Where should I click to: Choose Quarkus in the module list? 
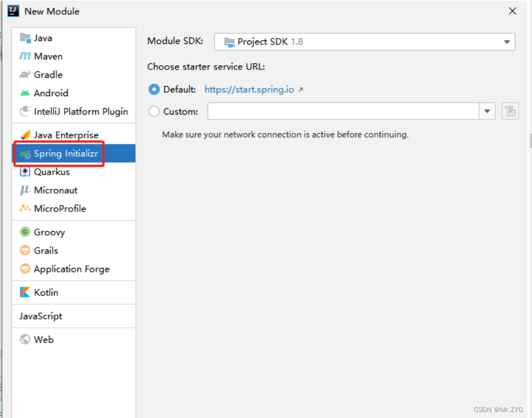74,172
